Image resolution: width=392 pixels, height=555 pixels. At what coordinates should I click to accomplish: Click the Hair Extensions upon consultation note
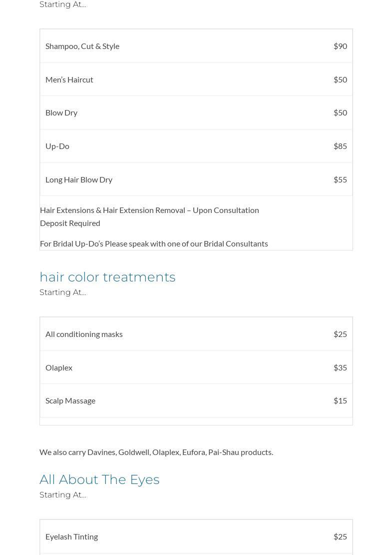[149, 210]
